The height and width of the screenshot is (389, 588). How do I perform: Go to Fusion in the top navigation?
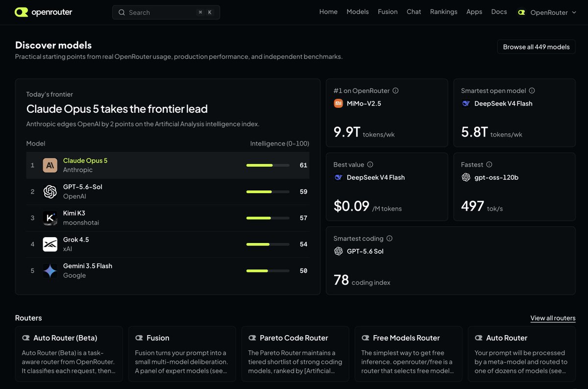388,12
